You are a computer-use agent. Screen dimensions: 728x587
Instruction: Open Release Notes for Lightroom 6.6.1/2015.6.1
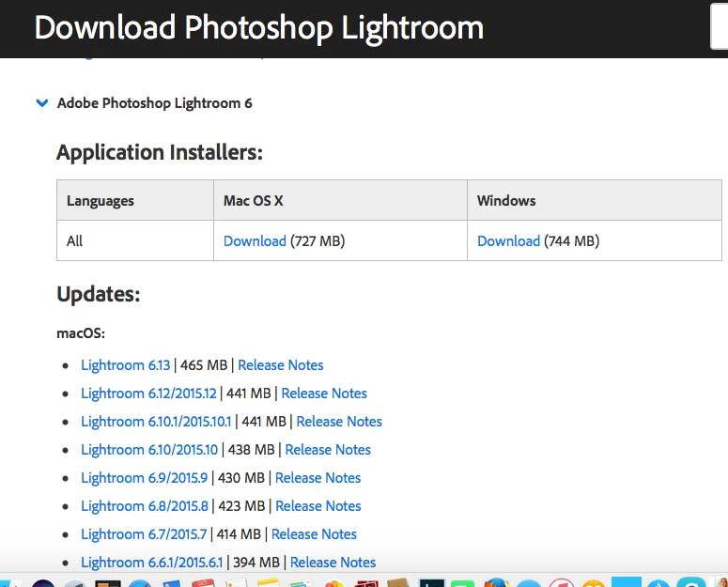pyautogui.click(x=333, y=563)
